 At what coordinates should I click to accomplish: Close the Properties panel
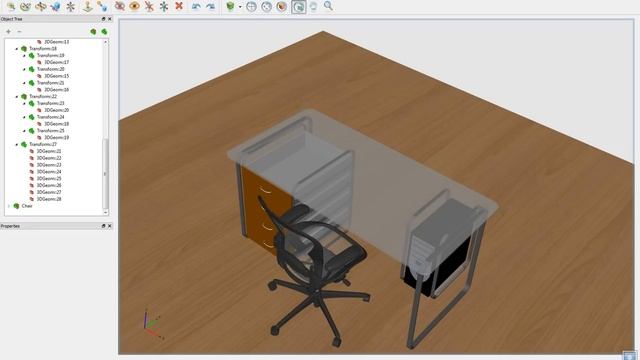109,226
